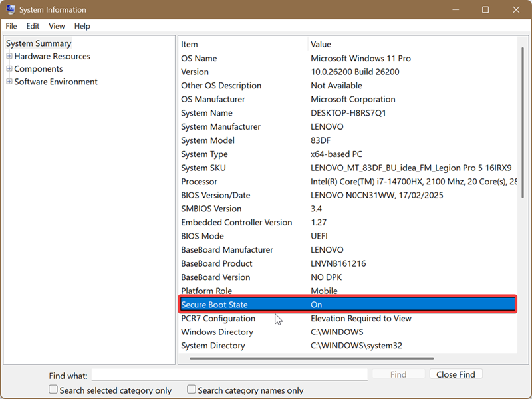
Task: Select the Windows Directory row
Action: [348, 332]
